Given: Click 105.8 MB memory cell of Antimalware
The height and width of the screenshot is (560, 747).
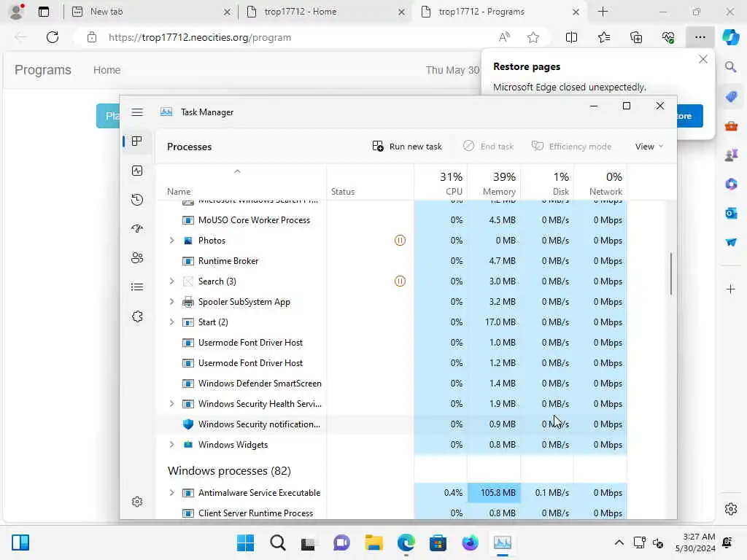Looking at the screenshot, I should (494, 493).
